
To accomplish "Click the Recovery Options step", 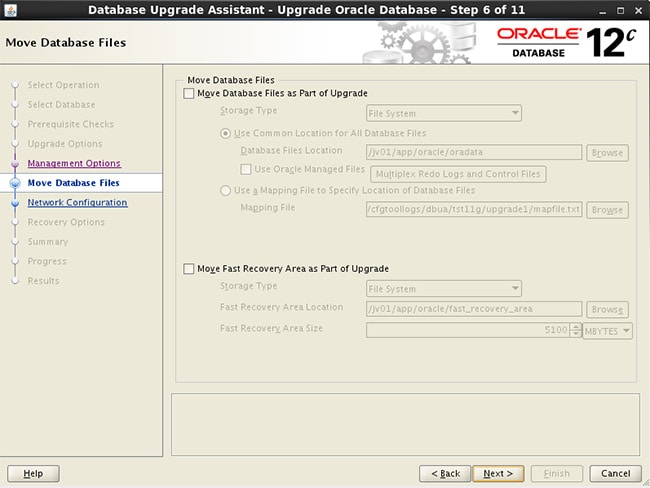I will [x=66, y=222].
